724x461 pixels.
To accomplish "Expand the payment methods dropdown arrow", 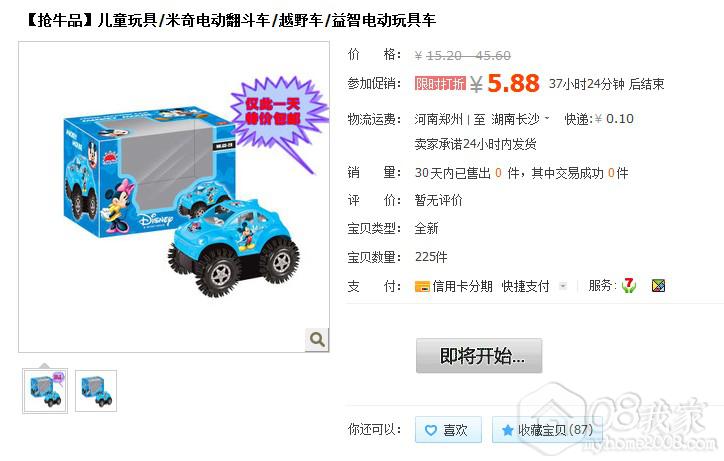I will click(563, 286).
